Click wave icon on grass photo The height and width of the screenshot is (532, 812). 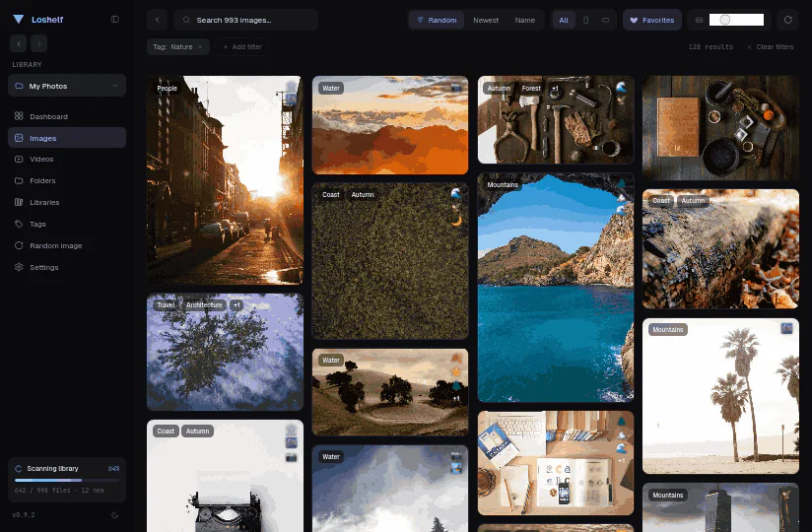click(456, 193)
